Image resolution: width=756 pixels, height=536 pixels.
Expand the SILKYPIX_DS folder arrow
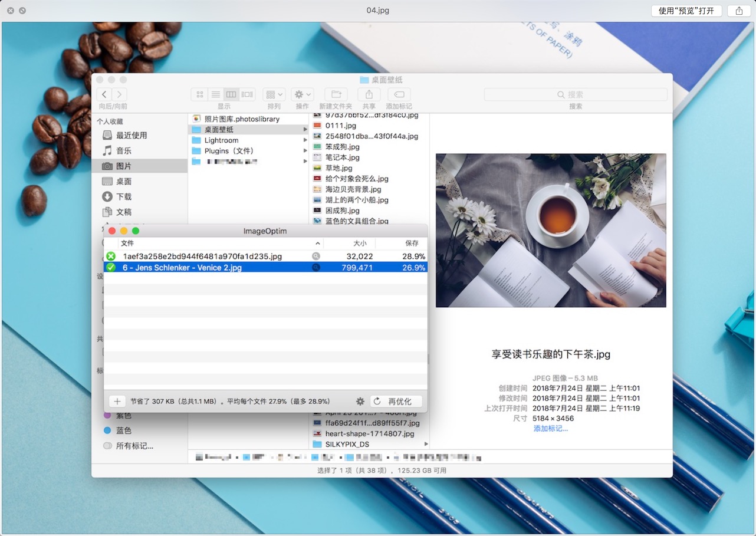[426, 444]
